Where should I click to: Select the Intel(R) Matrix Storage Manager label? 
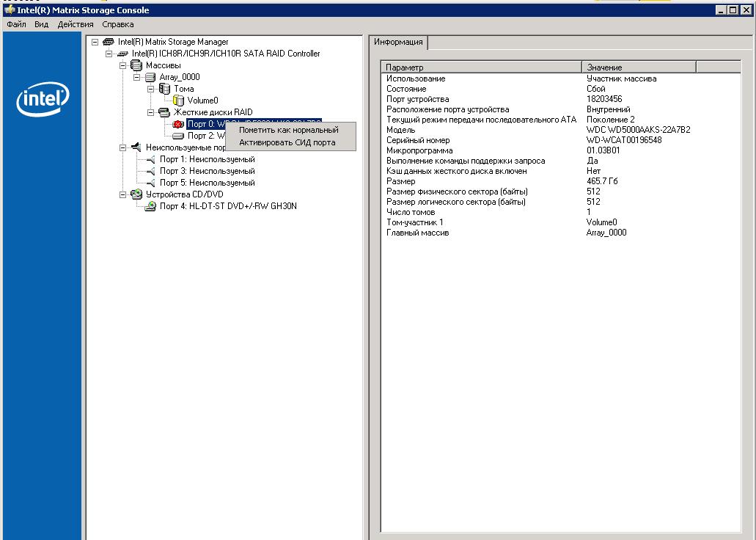[x=173, y=42]
